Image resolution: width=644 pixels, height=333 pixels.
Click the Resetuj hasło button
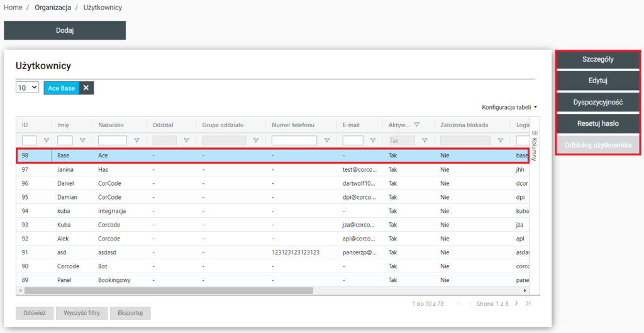(x=597, y=123)
